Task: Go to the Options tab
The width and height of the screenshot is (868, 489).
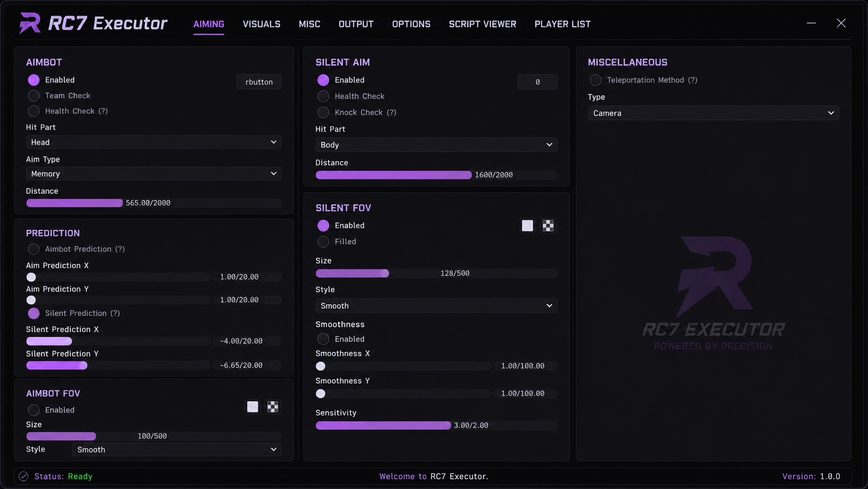Action: (x=411, y=24)
